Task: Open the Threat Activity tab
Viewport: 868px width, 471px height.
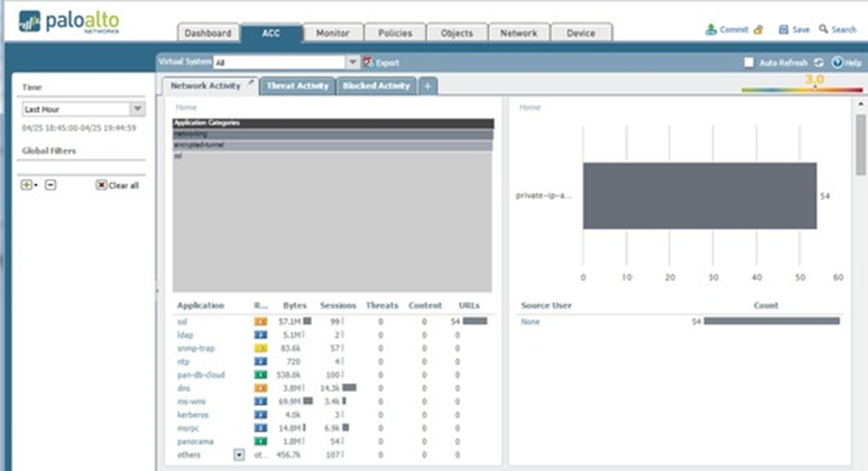Action: [x=297, y=86]
